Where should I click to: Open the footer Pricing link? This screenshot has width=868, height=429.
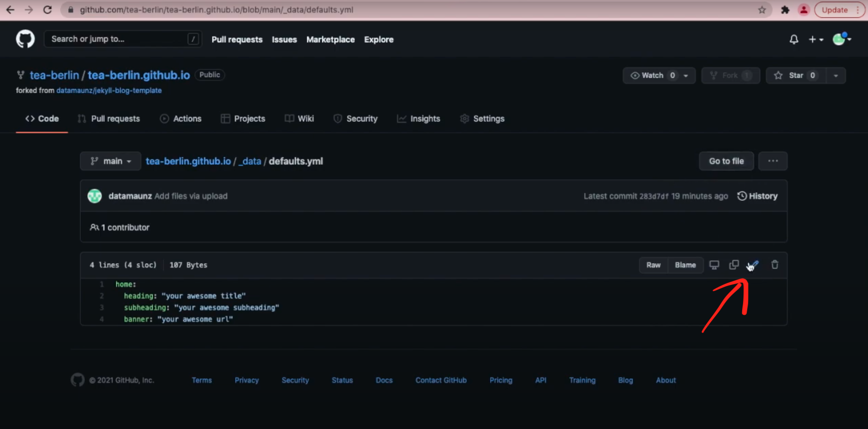click(501, 380)
